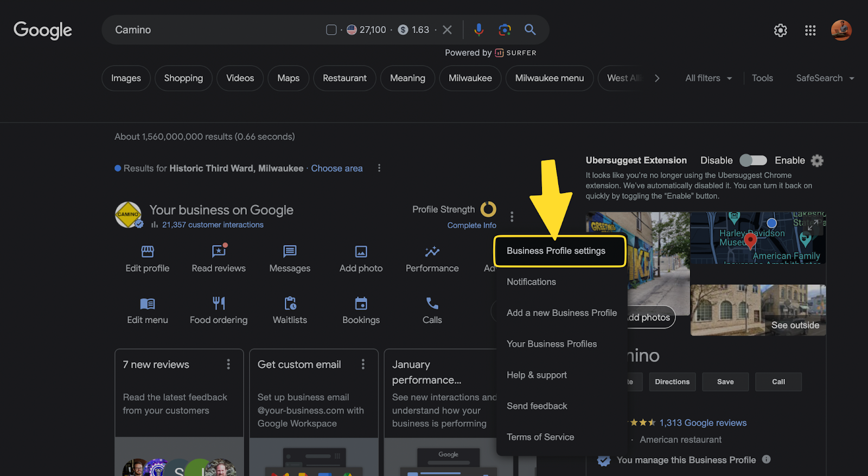This screenshot has width=868, height=476.
Task: Click the Complete Info link
Action: [471, 225]
